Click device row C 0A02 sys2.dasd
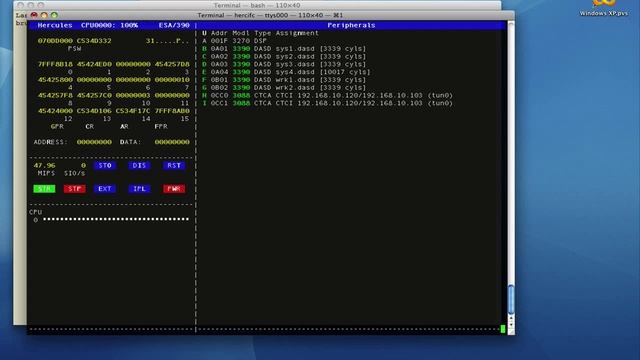Viewport: 640px width, 360px height. [x=284, y=56]
